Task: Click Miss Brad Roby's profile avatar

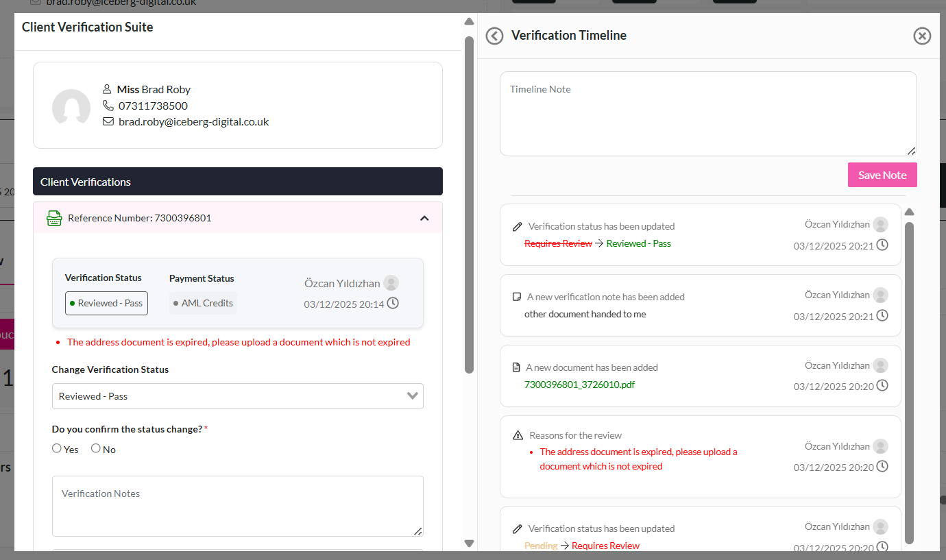Action: 71,107
